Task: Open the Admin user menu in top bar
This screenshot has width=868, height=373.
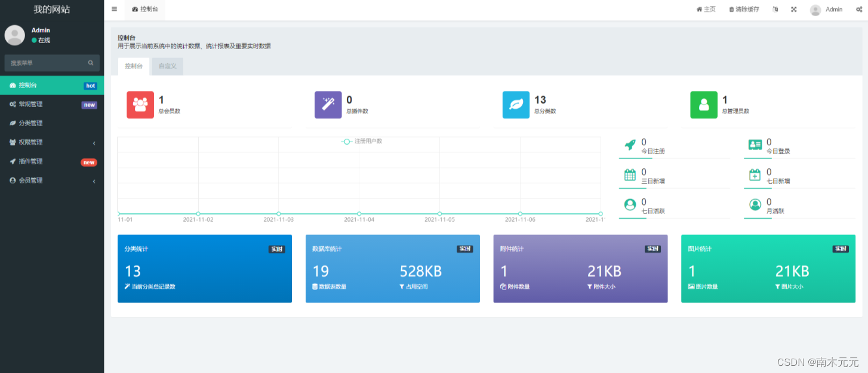Action: 826,10
